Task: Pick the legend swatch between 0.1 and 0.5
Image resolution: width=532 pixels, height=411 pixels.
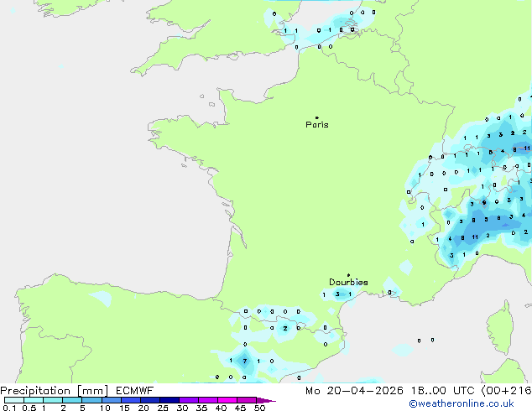Action: click(x=14, y=400)
